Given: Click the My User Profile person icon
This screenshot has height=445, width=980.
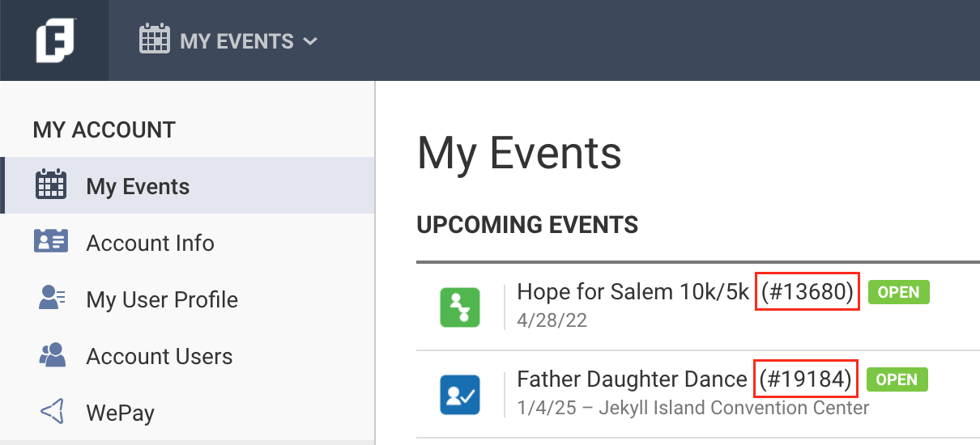Looking at the screenshot, I should point(52,299).
